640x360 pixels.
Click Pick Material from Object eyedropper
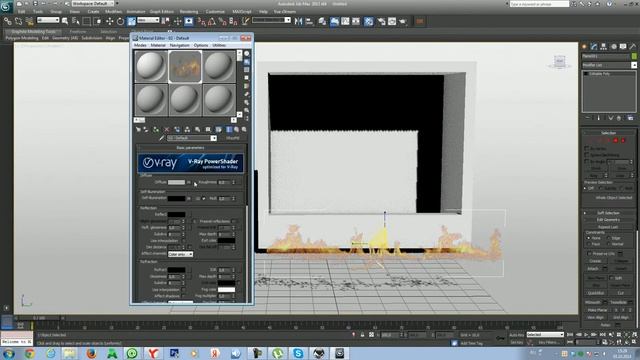pyautogui.click(x=162, y=138)
